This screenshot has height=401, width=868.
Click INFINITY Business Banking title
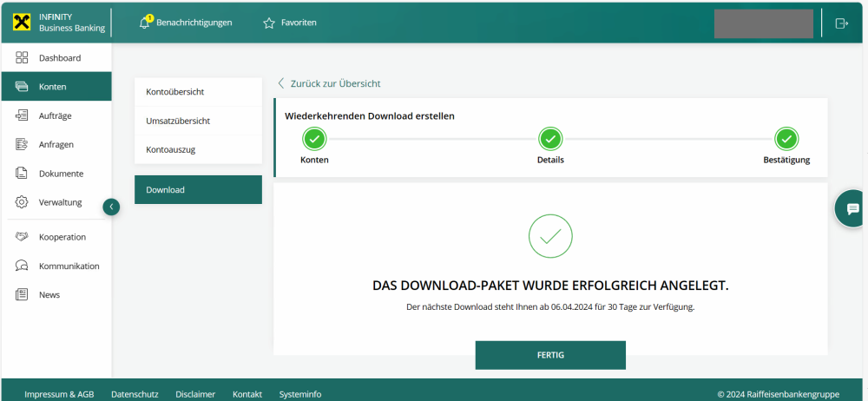click(x=72, y=23)
